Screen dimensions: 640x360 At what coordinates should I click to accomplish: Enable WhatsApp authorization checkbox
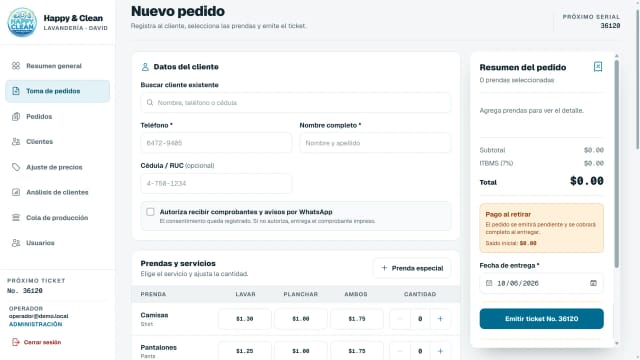(150, 212)
